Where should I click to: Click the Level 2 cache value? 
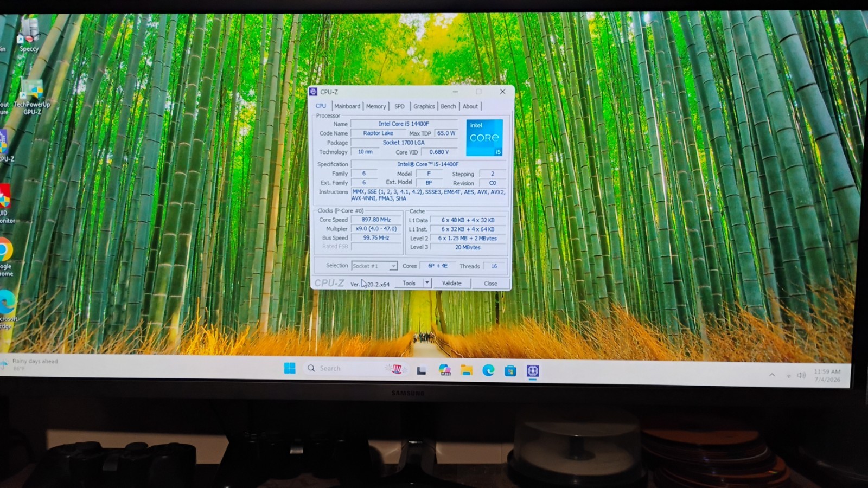tap(468, 238)
